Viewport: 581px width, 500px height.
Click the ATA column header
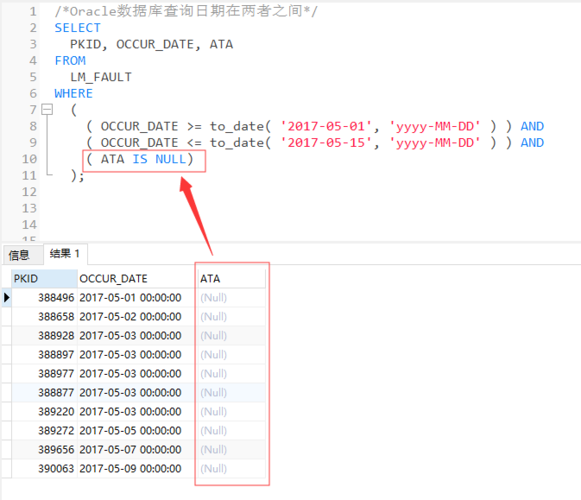pyautogui.click(x=232, y=279)
